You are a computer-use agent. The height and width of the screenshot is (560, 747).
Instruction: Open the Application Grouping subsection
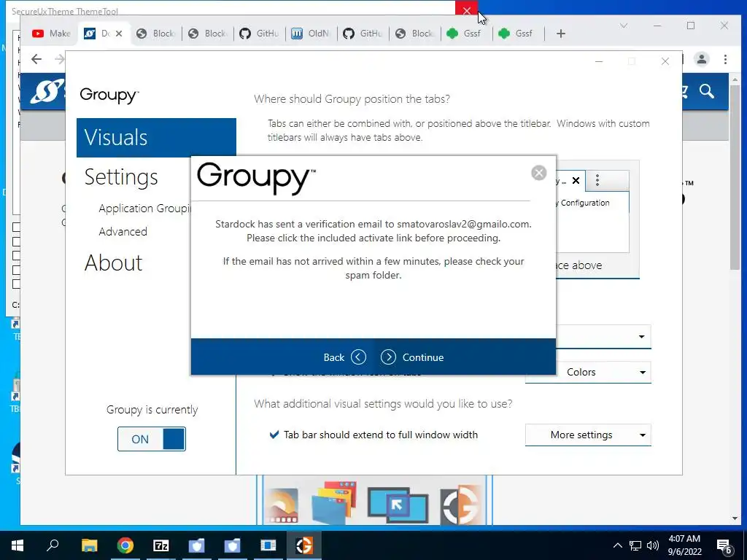pyautogui.click(x=144, y=208)
